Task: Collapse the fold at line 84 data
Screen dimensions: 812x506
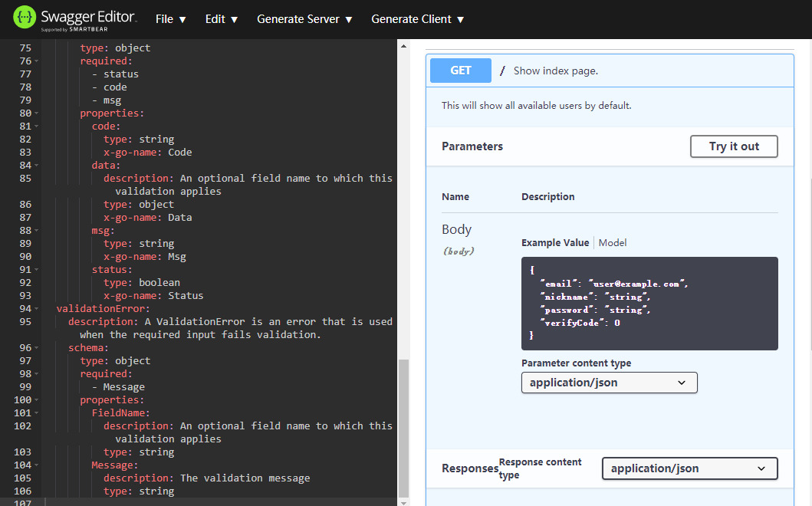Action: [37, 166]
